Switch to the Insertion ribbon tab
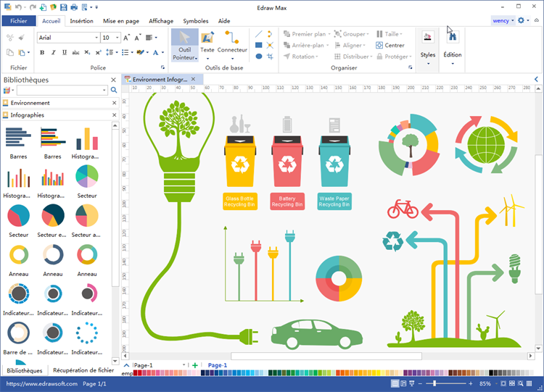 81,21
